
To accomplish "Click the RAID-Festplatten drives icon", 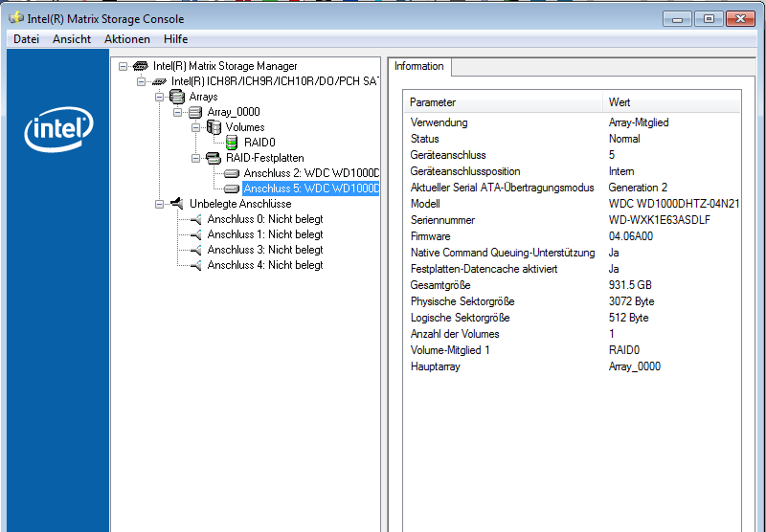I will (213, 158).
